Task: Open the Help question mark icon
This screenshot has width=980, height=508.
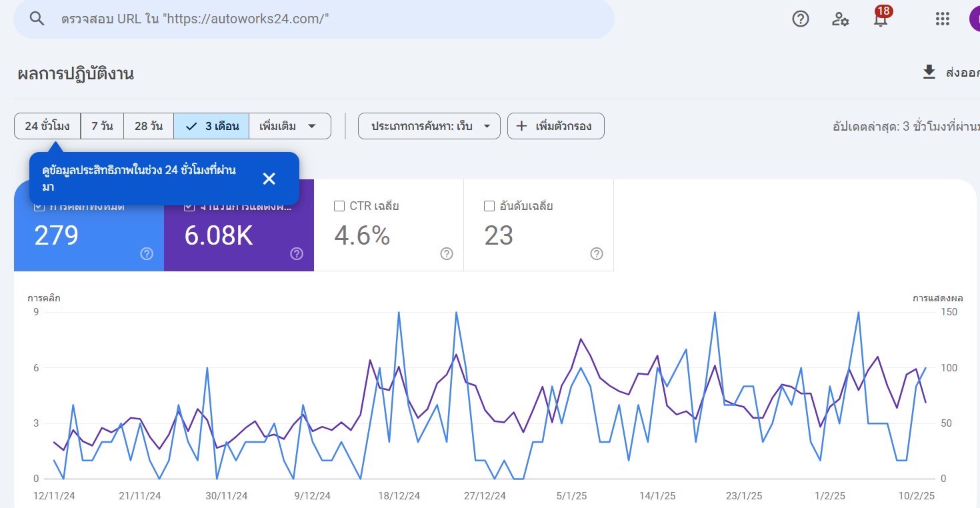Action: [800, 19]
